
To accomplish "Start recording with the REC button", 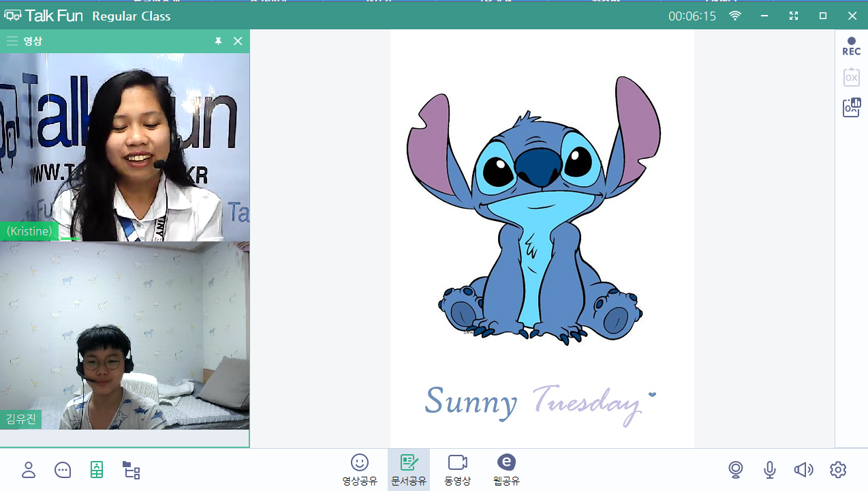I will 851,46.
